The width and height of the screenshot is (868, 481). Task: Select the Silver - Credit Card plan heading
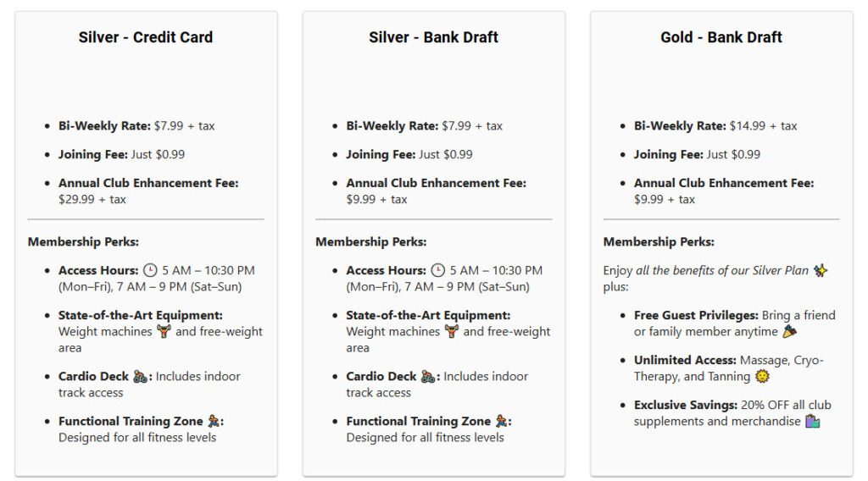tap(146, 37)
